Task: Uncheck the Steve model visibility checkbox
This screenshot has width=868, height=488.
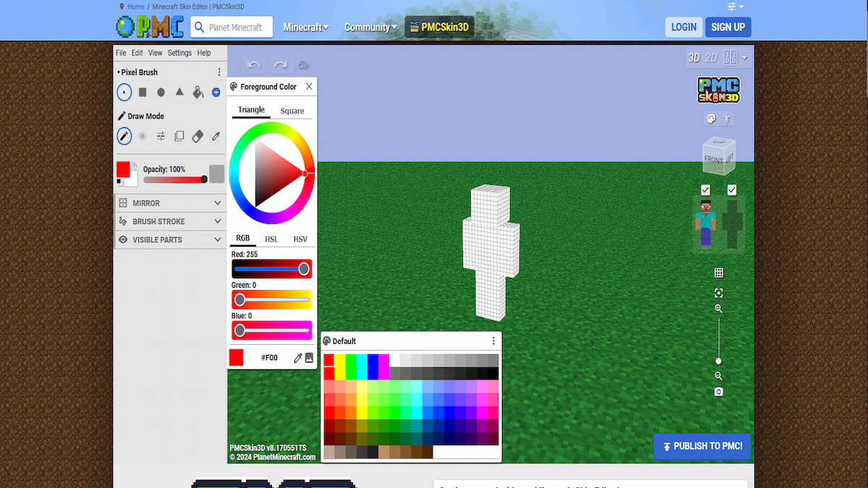Action: (705, 189)
